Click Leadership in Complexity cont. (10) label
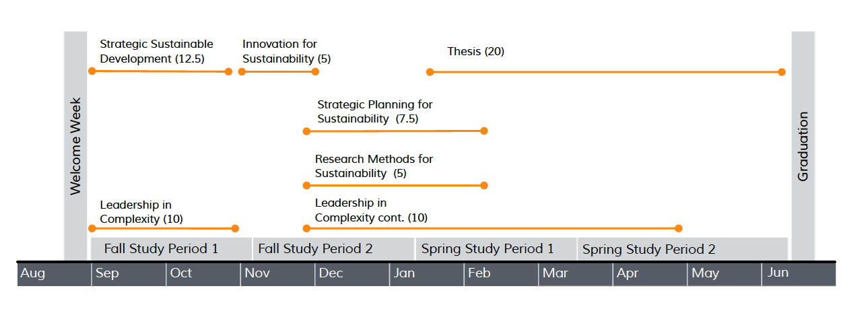 [371, 210]
